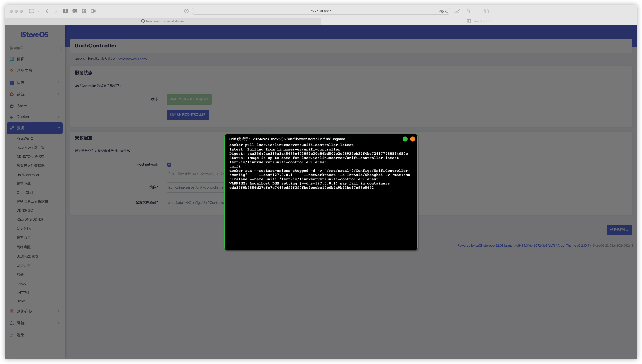Click the 首页 home icon in sidebar
Screen dimensions: 642x364
coord(12,59)
